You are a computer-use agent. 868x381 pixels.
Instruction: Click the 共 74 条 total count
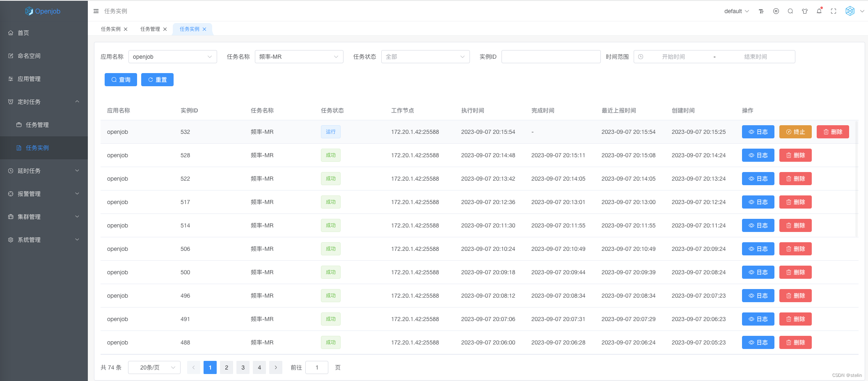click(x=111, y=367)
